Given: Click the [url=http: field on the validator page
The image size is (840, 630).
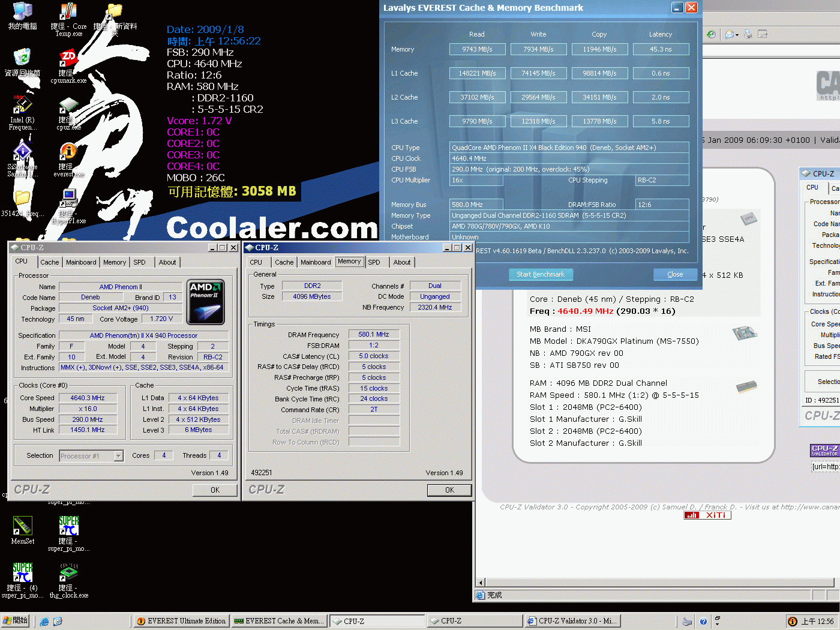Looking at the screenshot, I should tap(826, 467).
